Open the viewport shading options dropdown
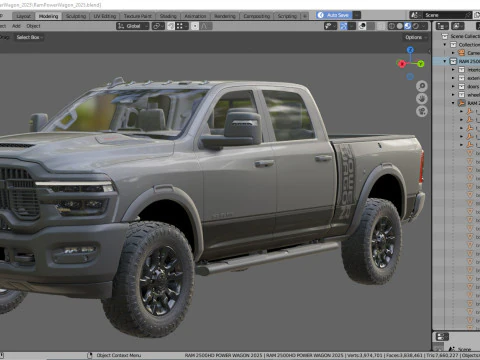 click(x=424, y=26)
